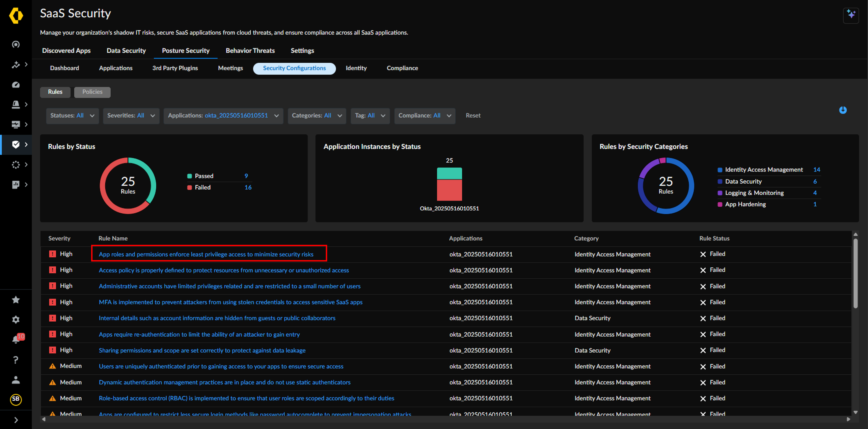Open the gauge dashboard sidebar icon
Viewport: 868px width, 429px height.
click(x=16, y=85)
